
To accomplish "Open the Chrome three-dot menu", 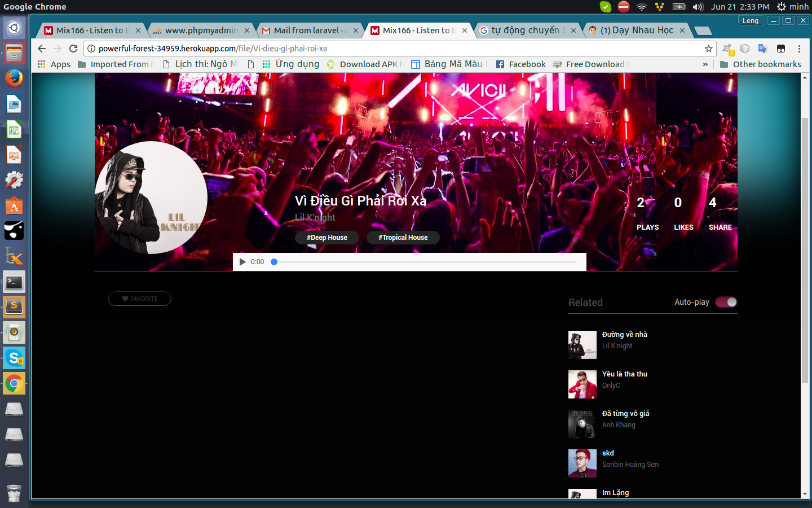I will click(x=799, y=49).
